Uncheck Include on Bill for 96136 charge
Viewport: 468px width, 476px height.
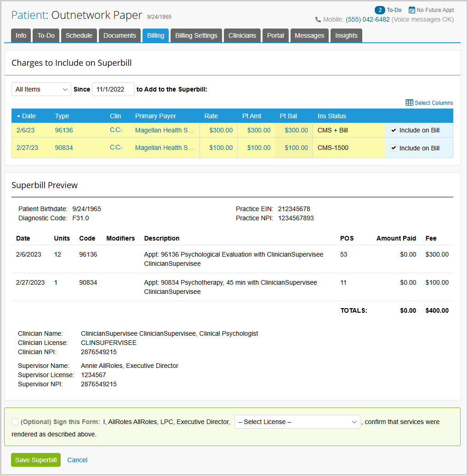pos(394,131)
